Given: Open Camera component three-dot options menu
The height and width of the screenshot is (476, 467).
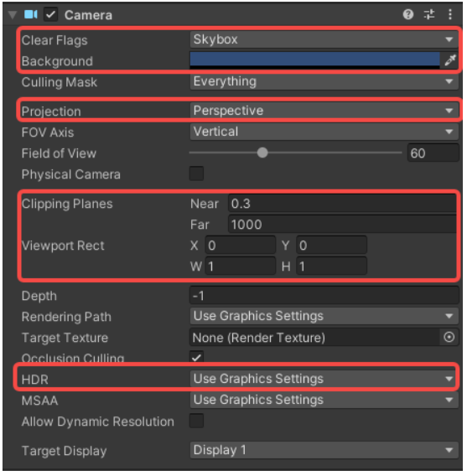Looking at the screenshot, I should pyautogui.click(x=450, y=14).
